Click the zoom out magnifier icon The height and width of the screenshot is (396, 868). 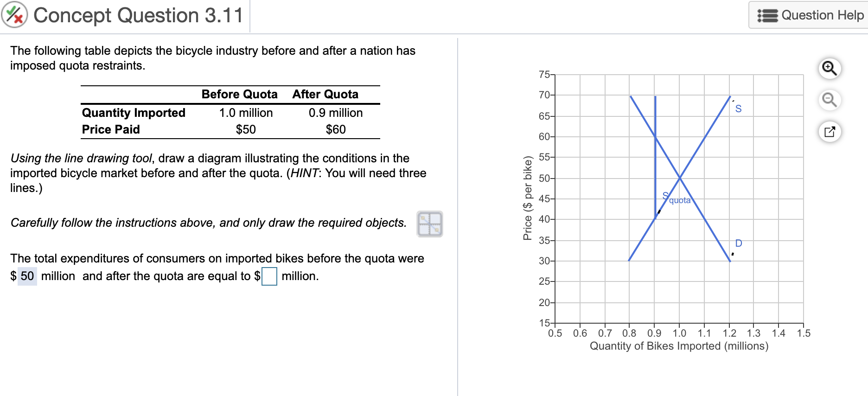[x=830, y=100]
